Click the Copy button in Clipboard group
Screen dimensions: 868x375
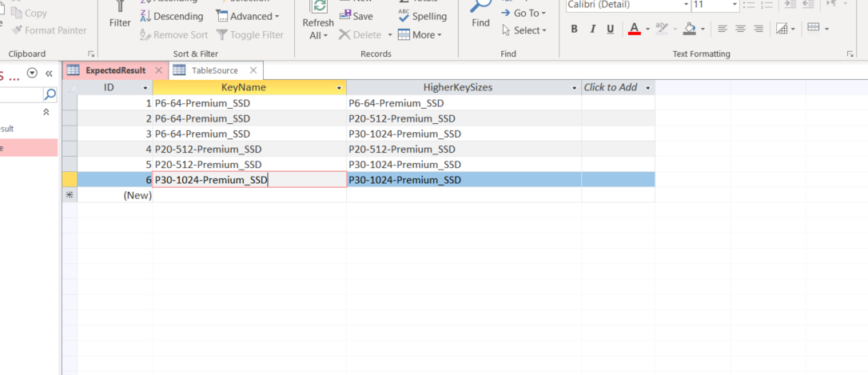coord(29,13)
